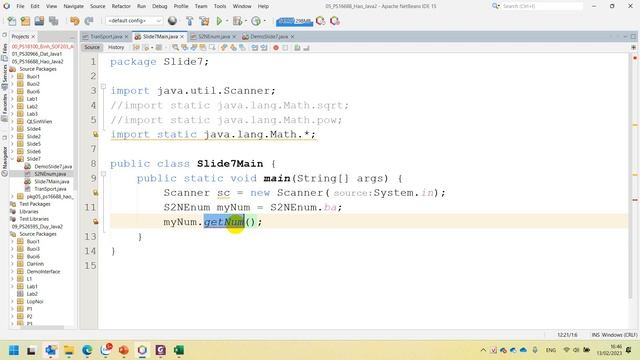
Task: Open the Tools menu
Action: point(220,6)
